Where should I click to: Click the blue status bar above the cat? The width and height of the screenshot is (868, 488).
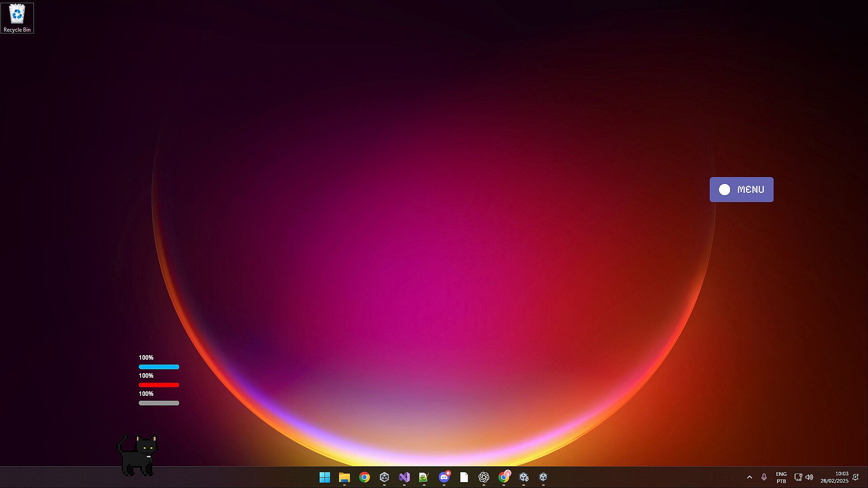click(159, 367)
